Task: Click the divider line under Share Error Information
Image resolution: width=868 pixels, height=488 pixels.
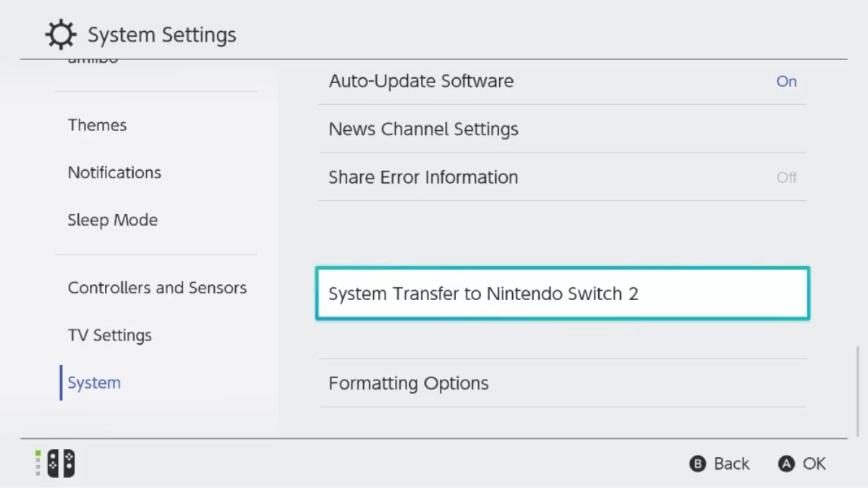Action: [562, 201]
